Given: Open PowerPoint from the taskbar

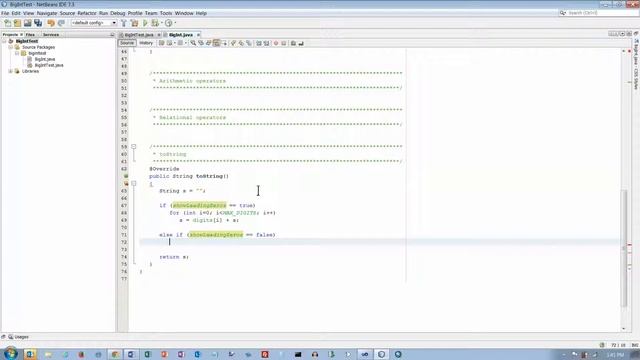Looking at the screenshot, I should 164,354.
